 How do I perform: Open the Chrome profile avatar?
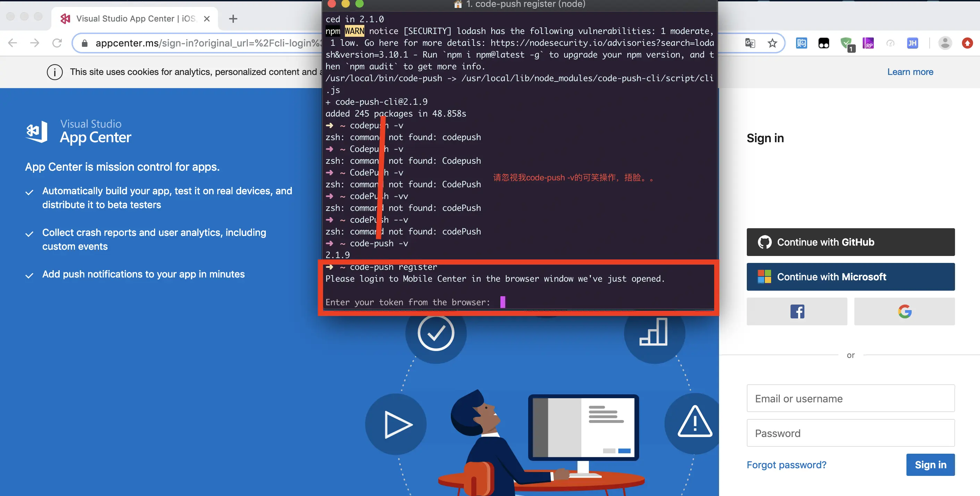945,43
